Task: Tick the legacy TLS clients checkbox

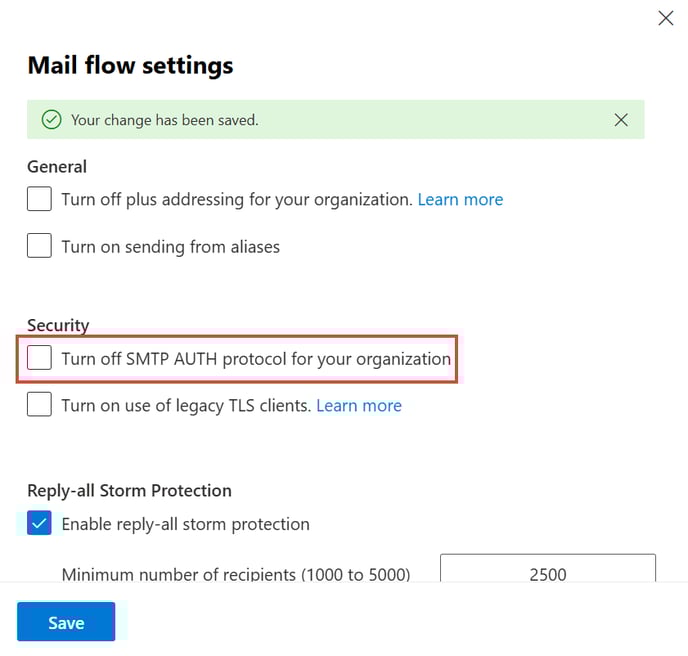Action: (x=39, y=405)
